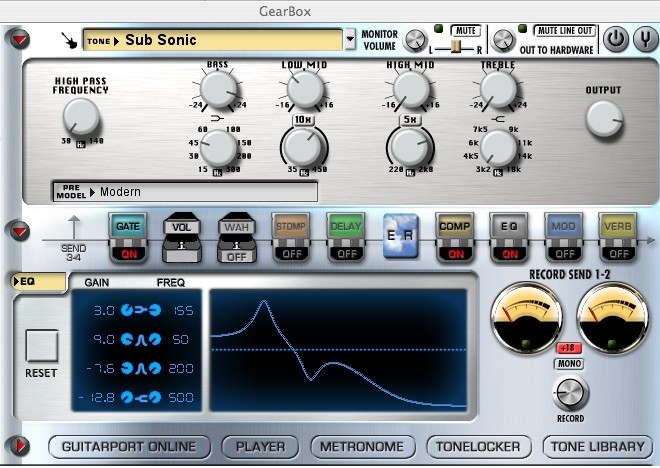Open the Pre Model selector showing Modern

(185, 192)
